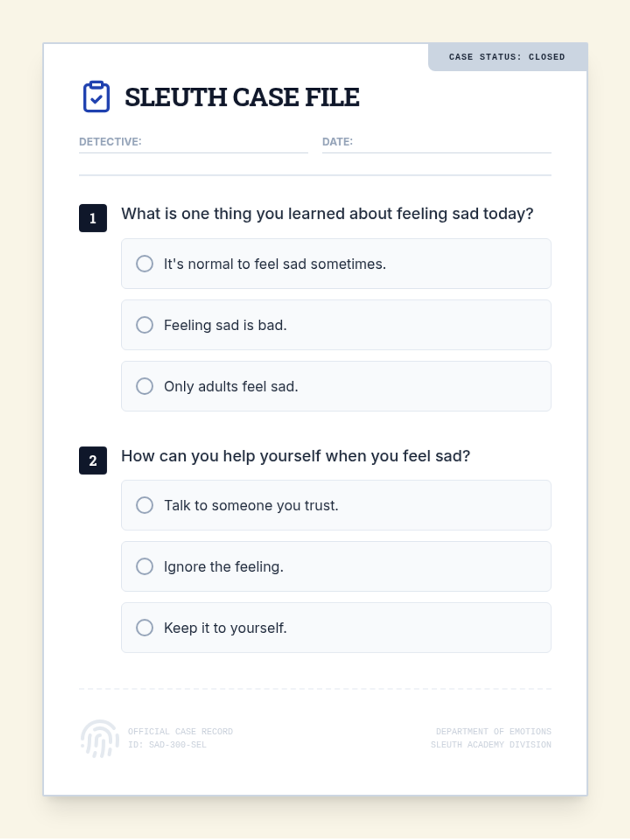The height and width of the screenshot is (840, 630).
Task: Click the Case Status Closed tab
Action: (507, 57)
